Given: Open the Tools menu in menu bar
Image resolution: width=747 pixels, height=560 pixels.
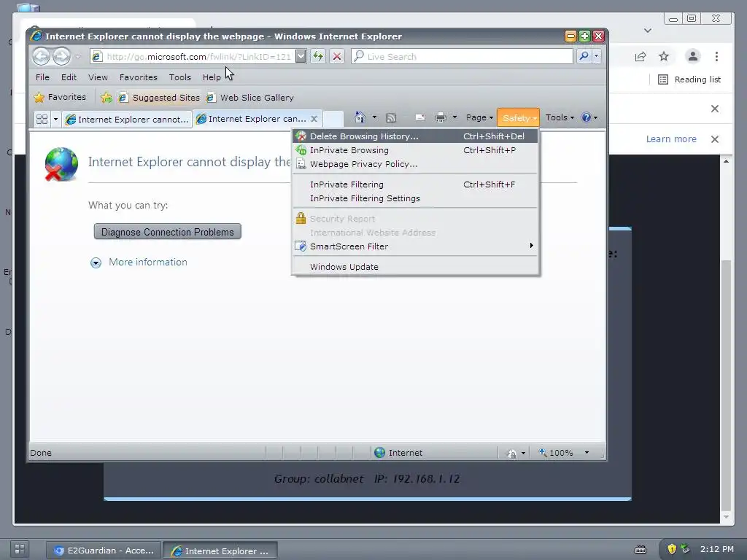Looking at the screenshot, I should tap(179, 77).
